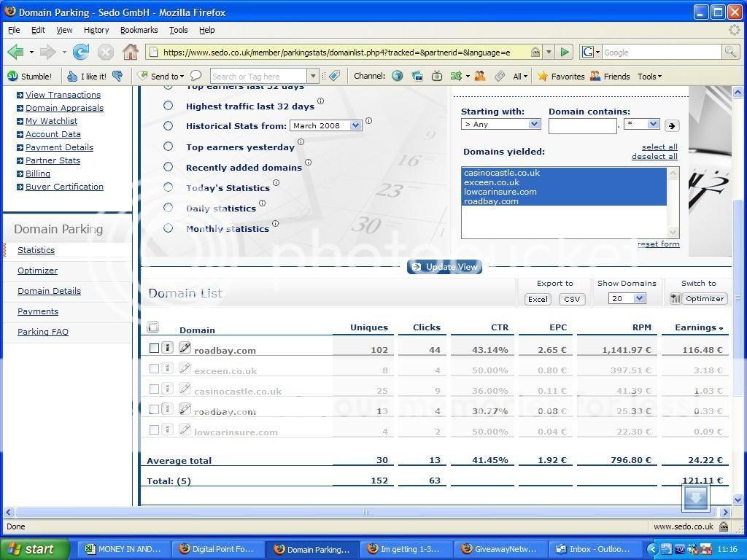747x560 pixels.
Task: Click info icon for roadbay.com first row
Action: [167, 348]
